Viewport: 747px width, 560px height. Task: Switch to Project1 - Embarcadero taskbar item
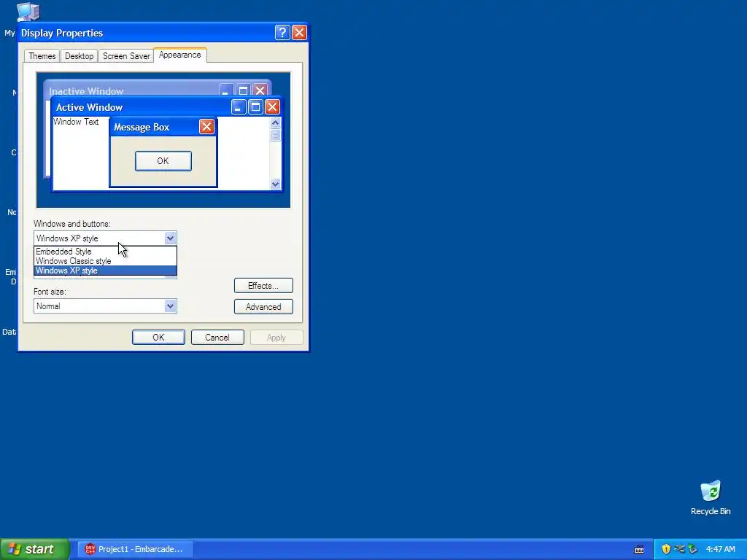[136, 549]
